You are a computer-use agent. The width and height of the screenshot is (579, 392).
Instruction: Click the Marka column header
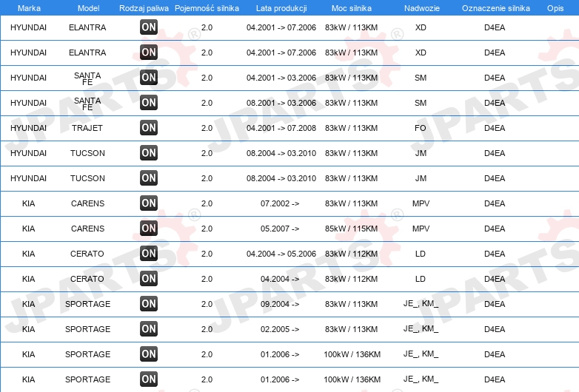click(x=29, y=8)
